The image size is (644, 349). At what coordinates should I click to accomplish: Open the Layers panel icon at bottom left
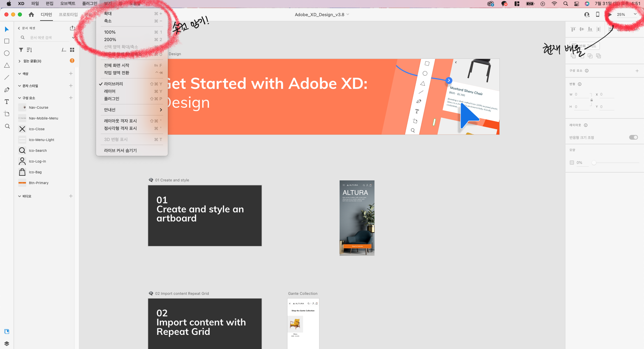pos(7,343)
